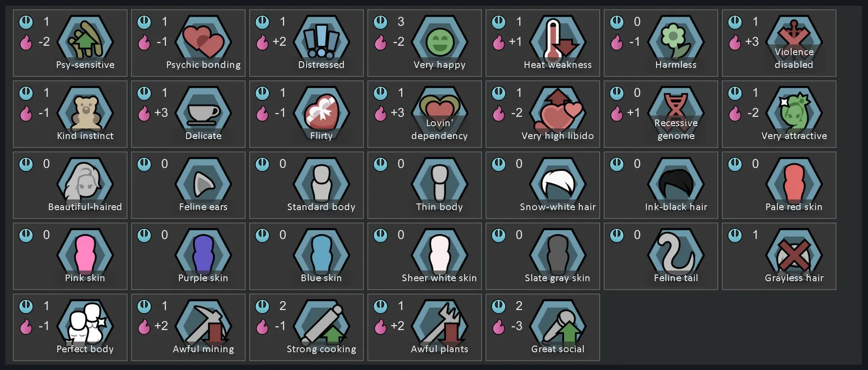Pick the Feline ears gene

(203, 183)
